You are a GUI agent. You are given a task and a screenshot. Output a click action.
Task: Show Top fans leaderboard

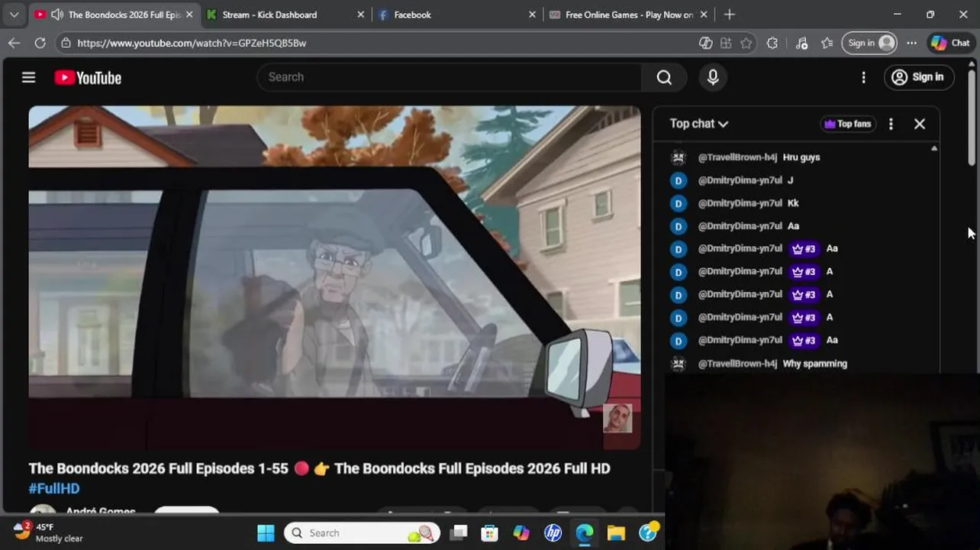pos(847,124)
